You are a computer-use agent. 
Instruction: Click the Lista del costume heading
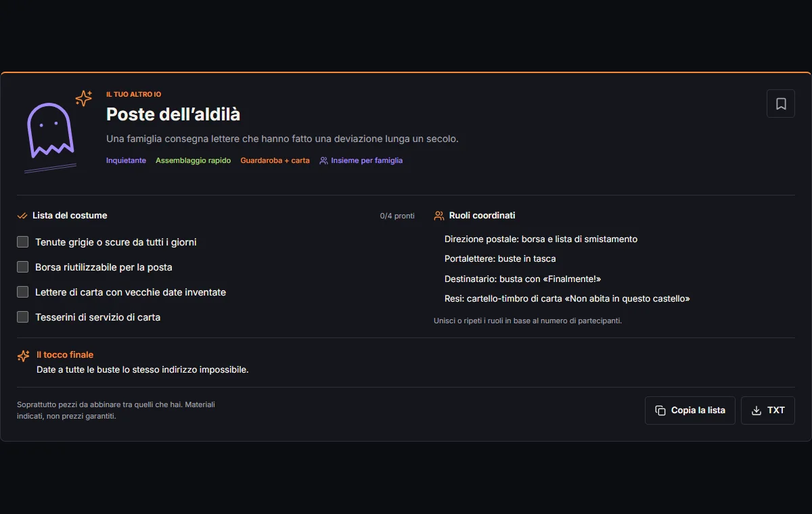point(70,216)
